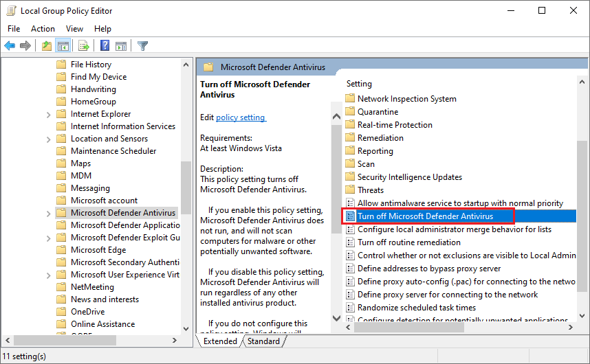
Task: Click the description pane scroll-down chevron
Action: coord(336,318)
